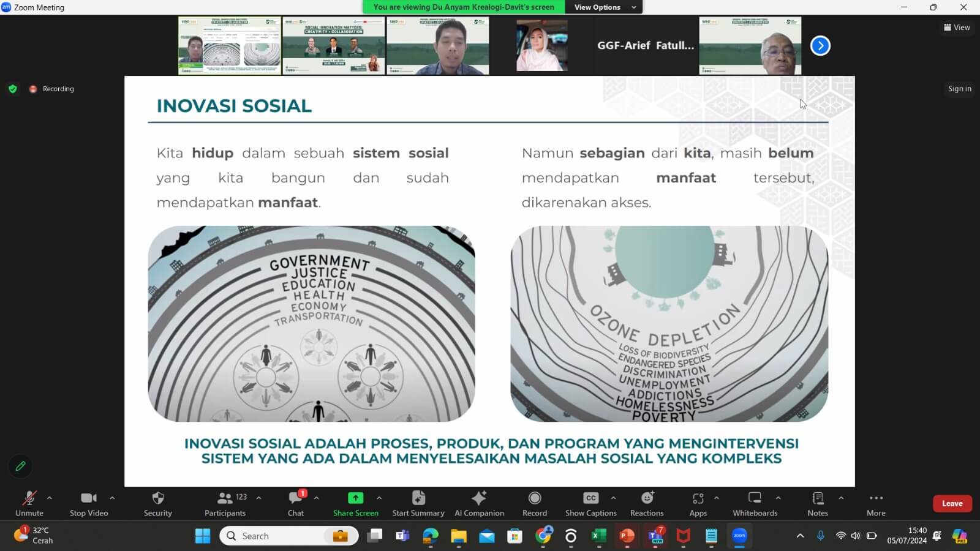Screen dimensions: 980x551
Task: Show next participant video thumbnails
Action: (x=820, y=46)
